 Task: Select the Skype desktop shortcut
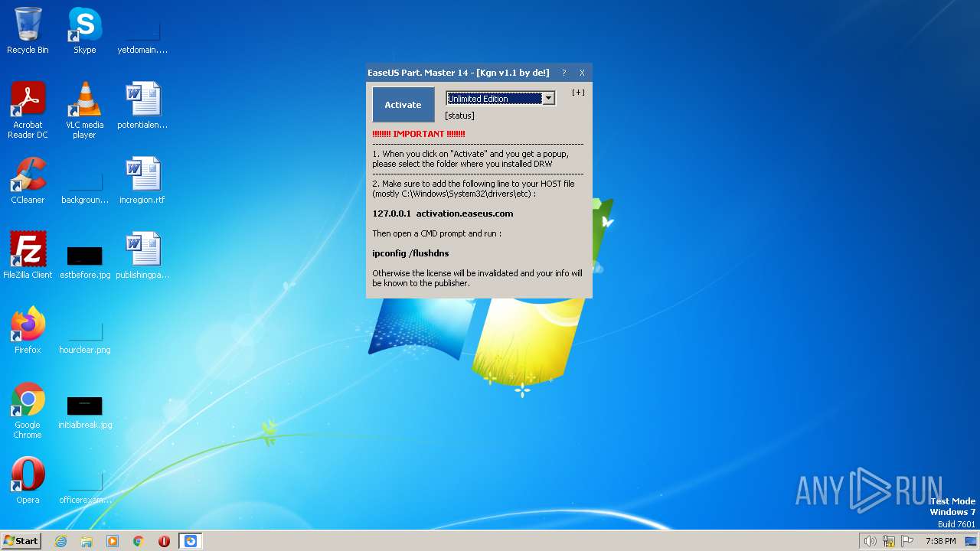tap(84, 31)
